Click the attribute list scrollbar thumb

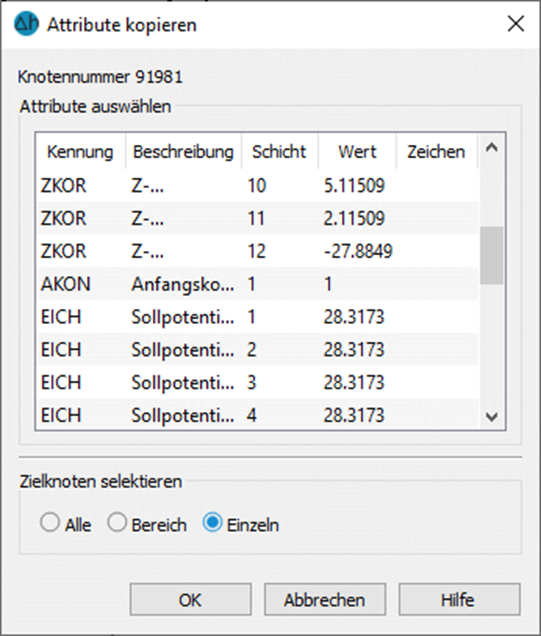coord(492,255)
